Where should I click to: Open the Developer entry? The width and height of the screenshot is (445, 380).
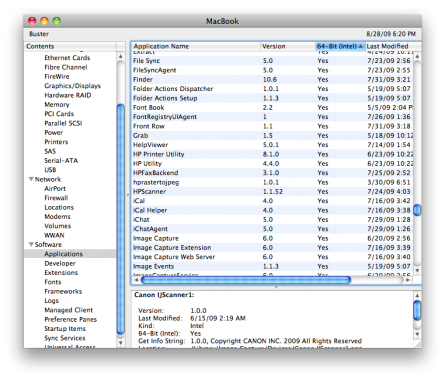(x=60, y=263)
